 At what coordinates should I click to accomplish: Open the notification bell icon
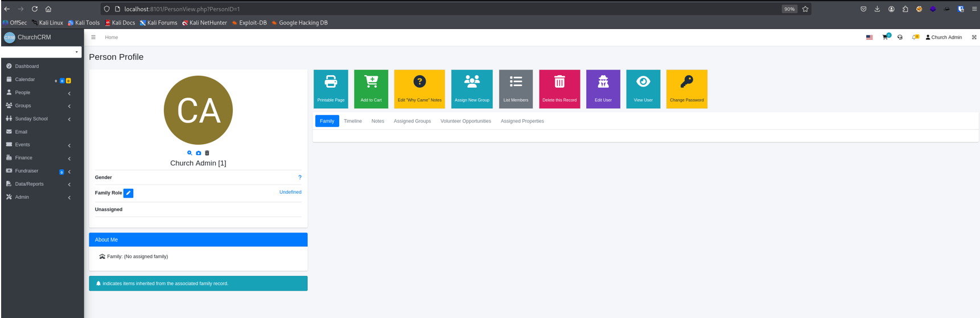(915, 37)
